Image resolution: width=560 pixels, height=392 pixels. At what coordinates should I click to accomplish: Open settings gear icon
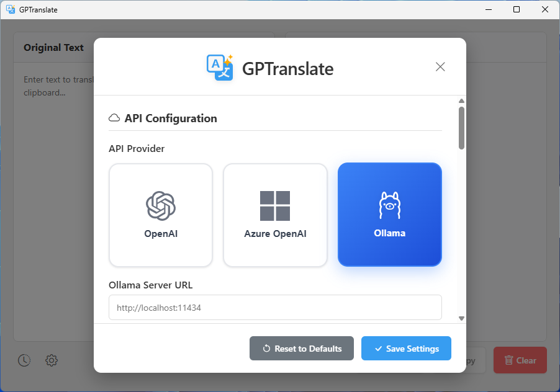point(52,360)
